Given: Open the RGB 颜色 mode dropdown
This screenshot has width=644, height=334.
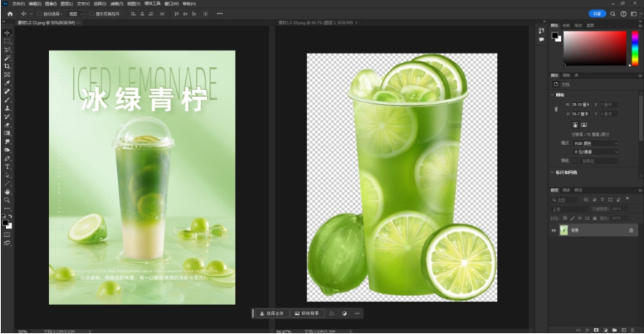Looking at the screenshot, I should coord(594,143).
